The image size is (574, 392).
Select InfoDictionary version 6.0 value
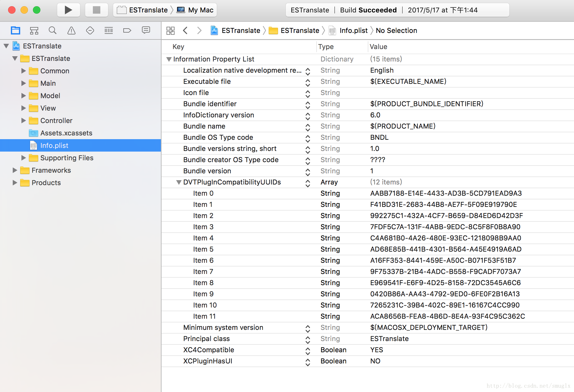coord(375,115)
